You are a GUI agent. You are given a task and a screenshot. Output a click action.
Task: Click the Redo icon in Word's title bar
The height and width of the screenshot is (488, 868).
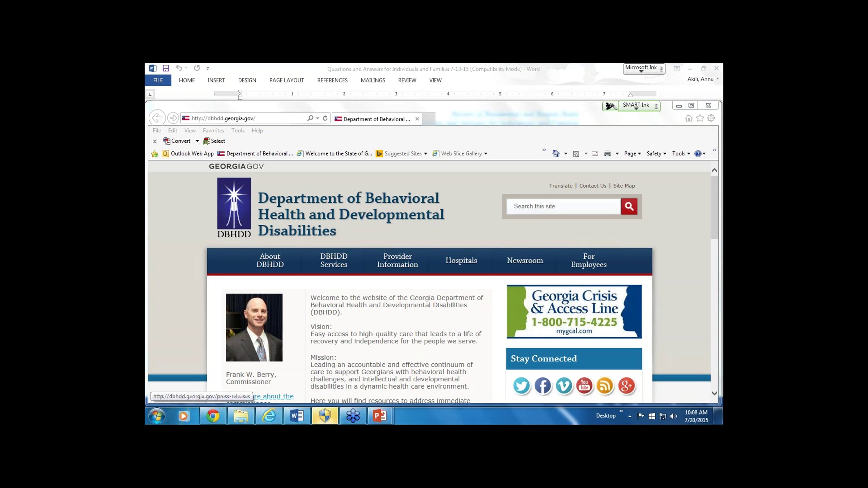197,68
